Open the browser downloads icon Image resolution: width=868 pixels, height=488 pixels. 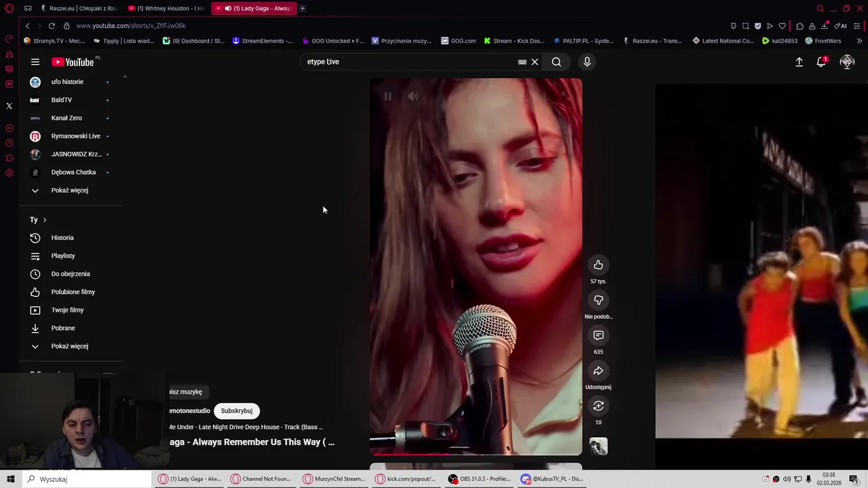coord(824,26)
